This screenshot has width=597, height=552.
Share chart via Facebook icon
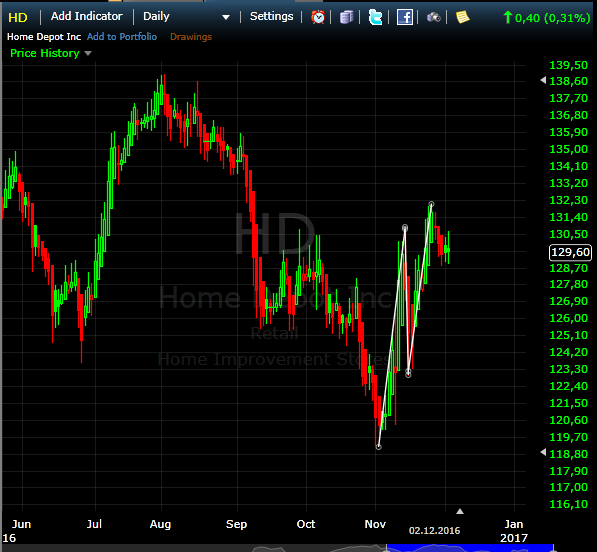(x=404, y=17)
